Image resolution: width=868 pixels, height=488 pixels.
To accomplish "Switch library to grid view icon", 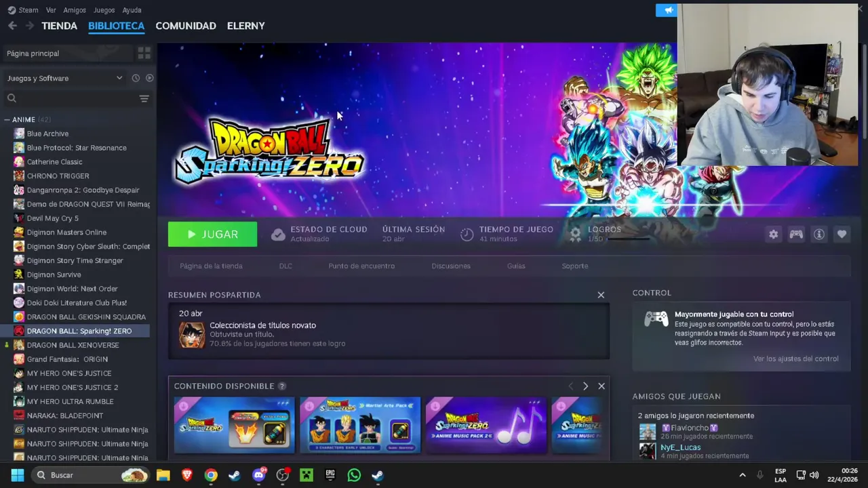I will [x=144, y=53].
